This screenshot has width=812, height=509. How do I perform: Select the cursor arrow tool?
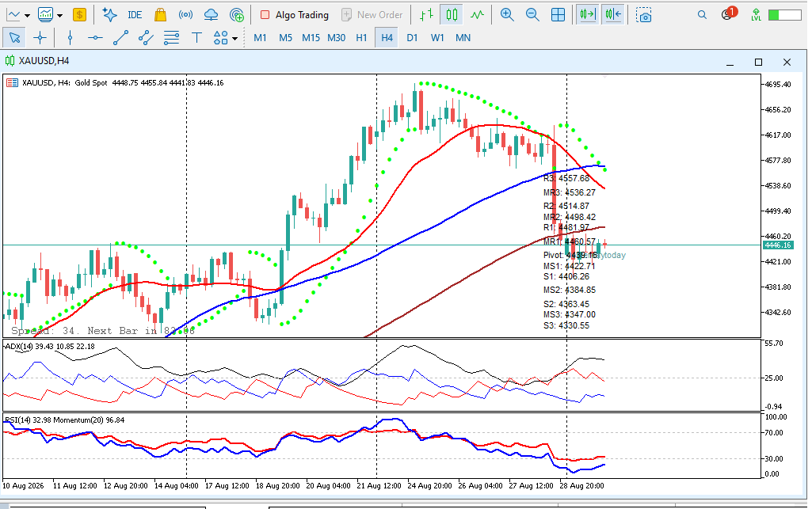pos(14,38)
